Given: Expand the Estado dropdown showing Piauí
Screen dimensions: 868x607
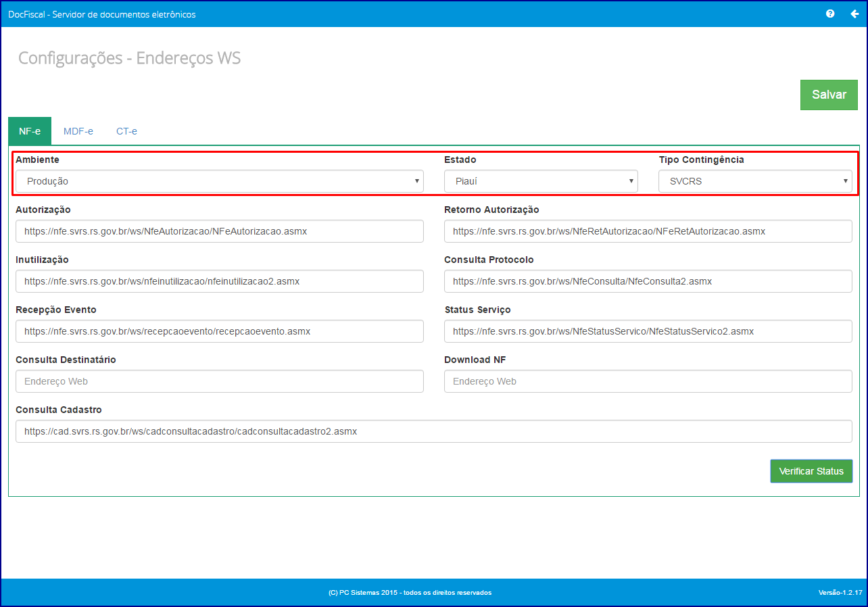Looking at the screenshot, I should [540, 181].
